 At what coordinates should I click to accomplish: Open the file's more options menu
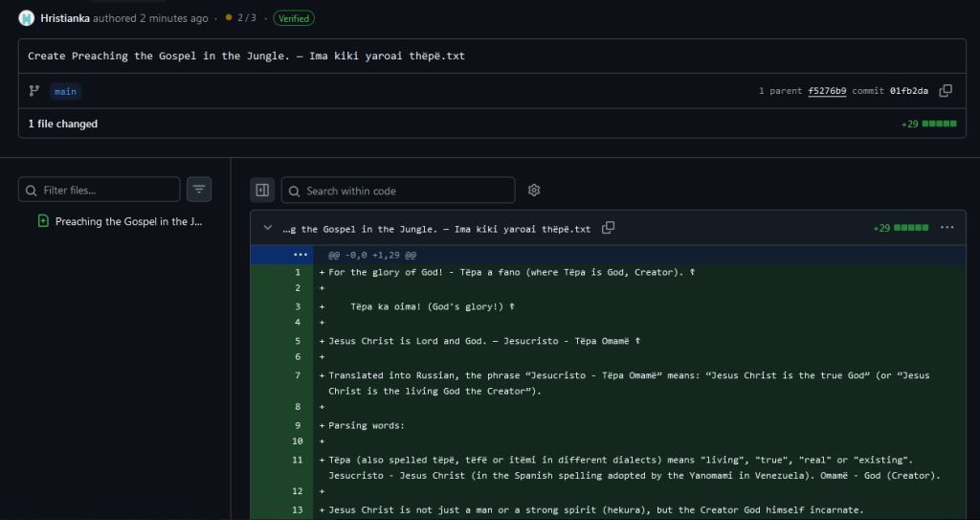(947, 228)
